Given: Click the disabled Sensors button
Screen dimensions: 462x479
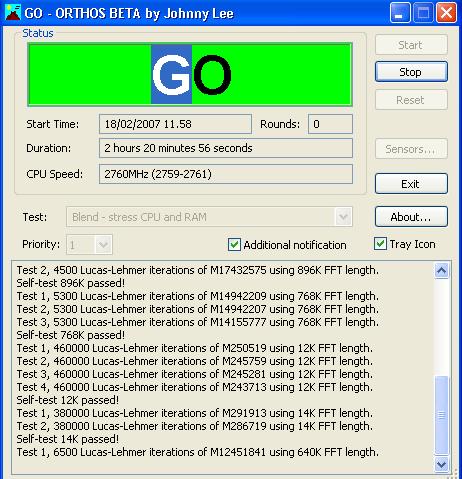Looking at the screenshot, I should (411, 149).
